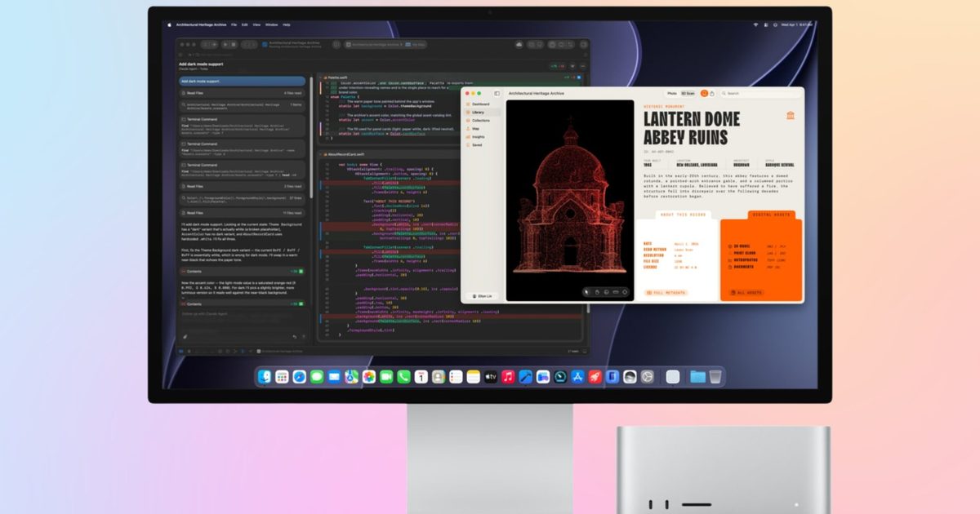Open Safari from the Dock
Image resolution: width=980 pixels, height=514 pixels.
[x=299, y=377]
